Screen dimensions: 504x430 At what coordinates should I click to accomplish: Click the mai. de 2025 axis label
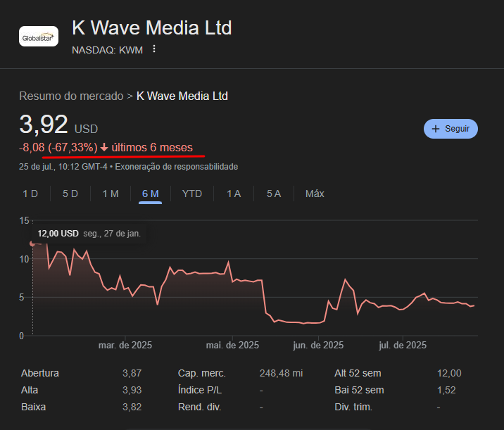click(232, 345)
